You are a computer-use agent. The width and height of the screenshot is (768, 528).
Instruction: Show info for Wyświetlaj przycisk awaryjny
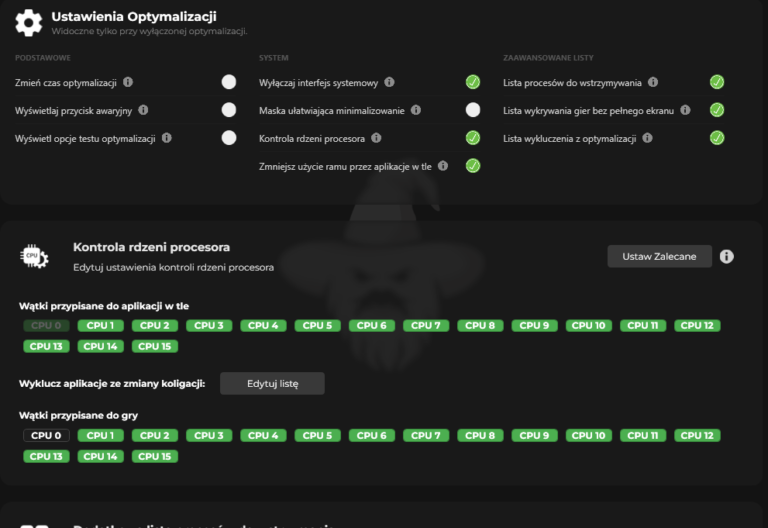pos(143,110)
